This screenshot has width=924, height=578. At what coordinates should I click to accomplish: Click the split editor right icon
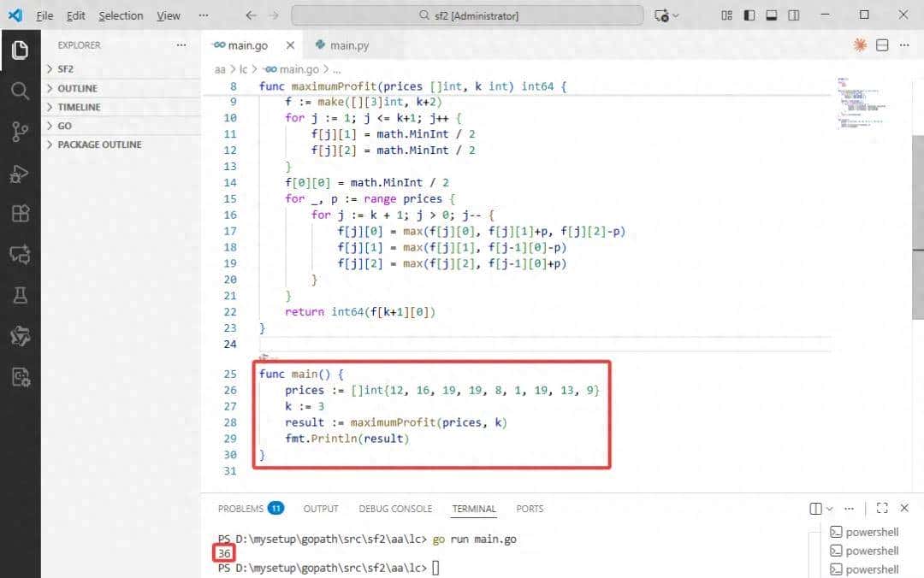(x=882, y=45)
